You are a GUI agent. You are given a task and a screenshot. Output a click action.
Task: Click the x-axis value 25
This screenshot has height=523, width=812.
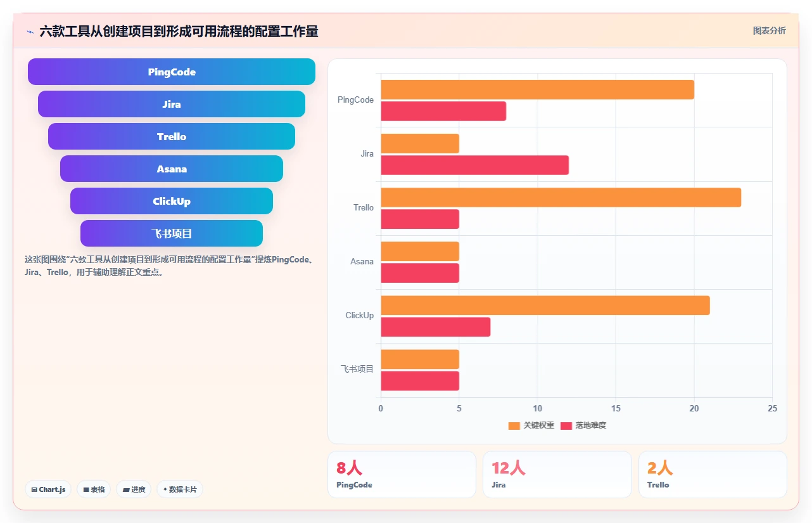pyautogui.click(x=772, y=408)
